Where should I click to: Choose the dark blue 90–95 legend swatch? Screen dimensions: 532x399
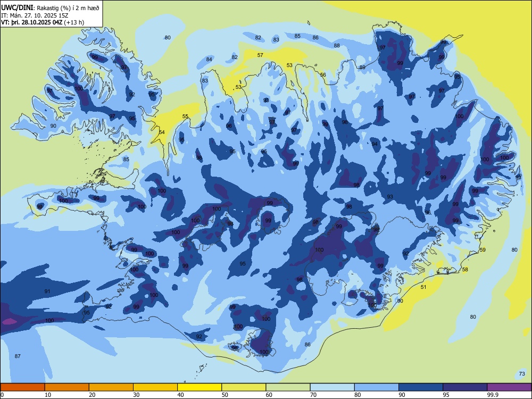point(421,387)
